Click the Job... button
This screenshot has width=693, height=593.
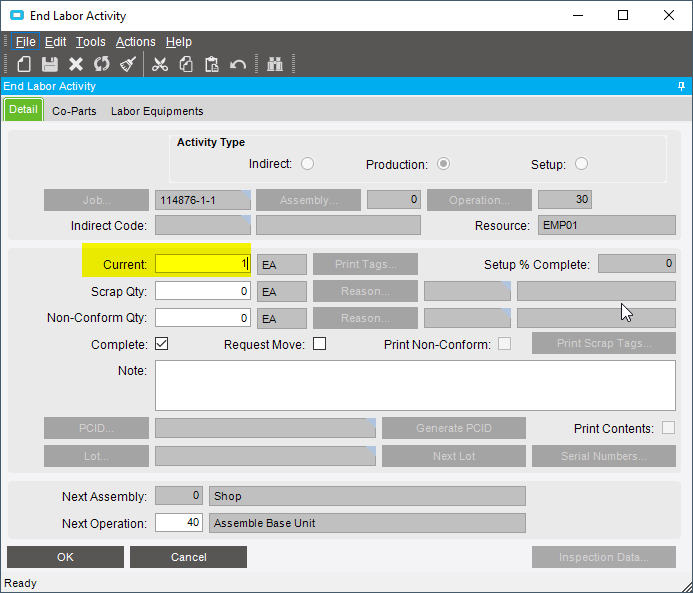coord(96,200)
